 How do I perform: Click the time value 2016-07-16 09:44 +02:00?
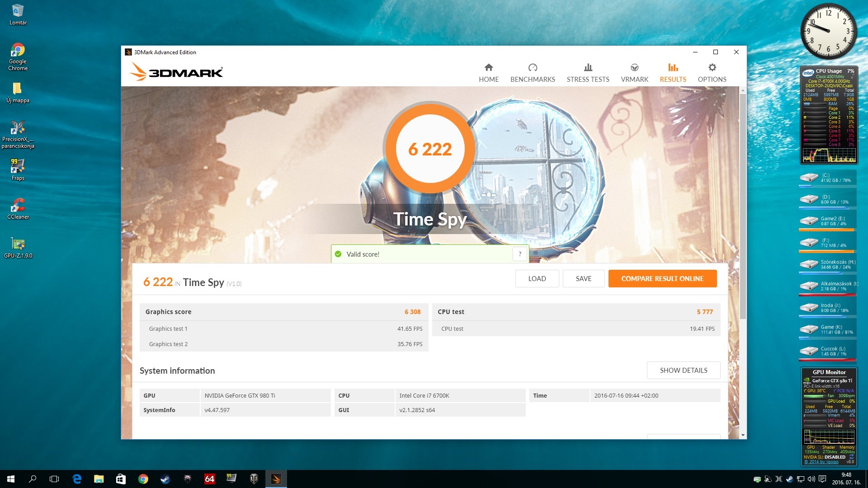655,395
